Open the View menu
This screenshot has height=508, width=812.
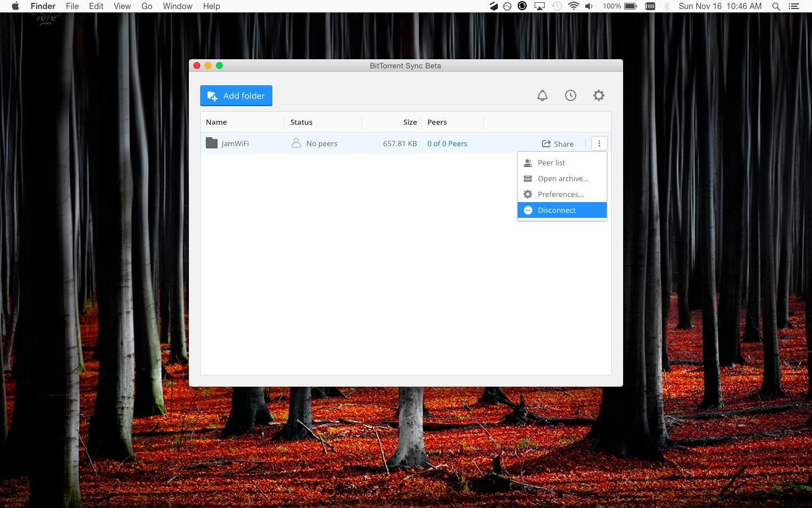[122, 6]
